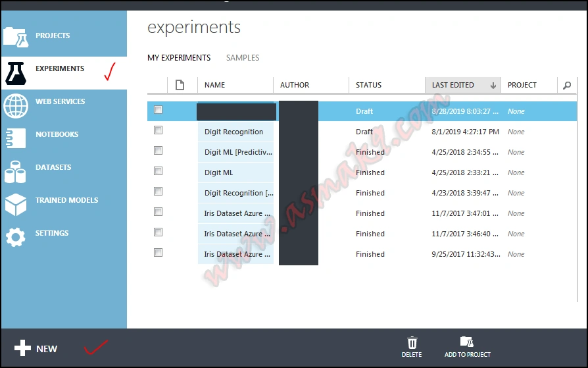Open the Trained Models cube icon
588x368 pixels.
click(x=16, y=205)
